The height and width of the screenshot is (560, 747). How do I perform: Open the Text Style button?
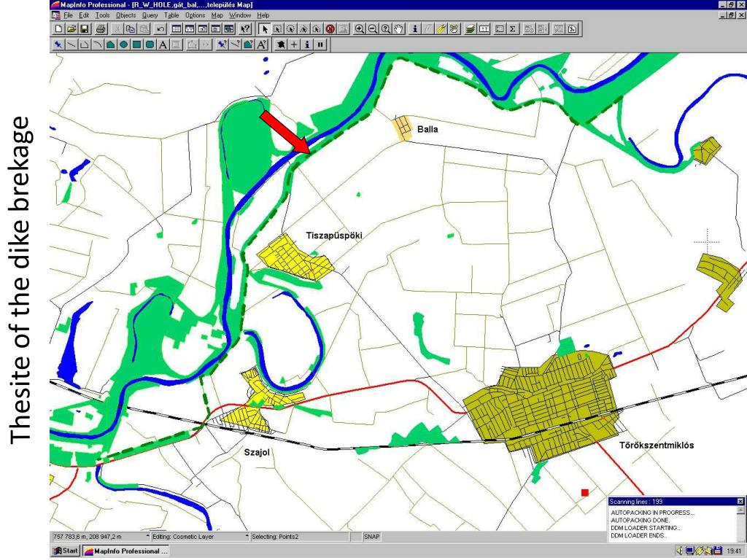pos(262,44)
